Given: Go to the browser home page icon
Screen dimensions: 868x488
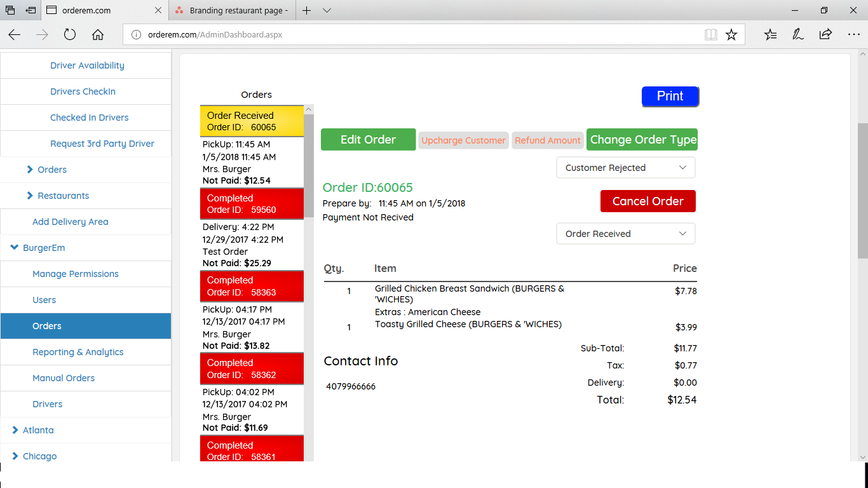Looking at the screenshot, I should tap(97, 34).
